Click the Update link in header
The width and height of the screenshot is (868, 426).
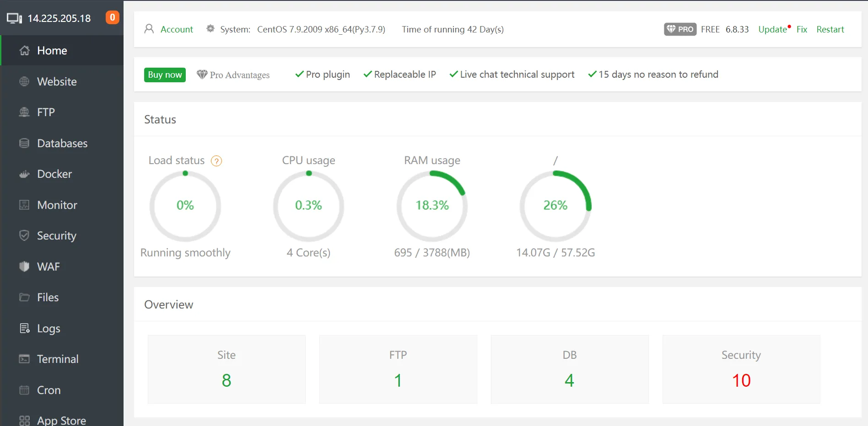tap(772, 29)
